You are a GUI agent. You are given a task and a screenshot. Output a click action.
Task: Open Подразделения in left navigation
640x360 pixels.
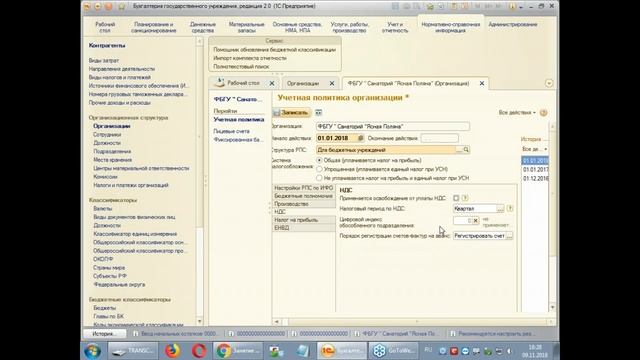[112, 151]
